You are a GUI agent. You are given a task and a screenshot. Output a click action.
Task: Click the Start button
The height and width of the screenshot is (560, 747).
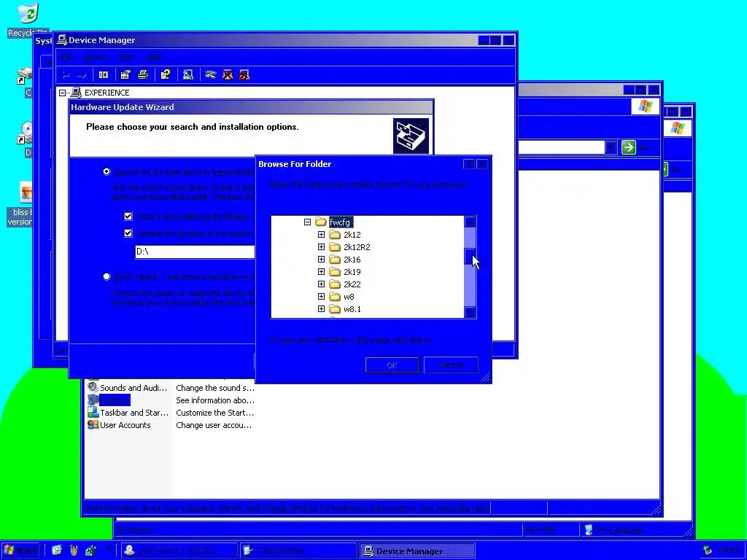tap(20, 551)
